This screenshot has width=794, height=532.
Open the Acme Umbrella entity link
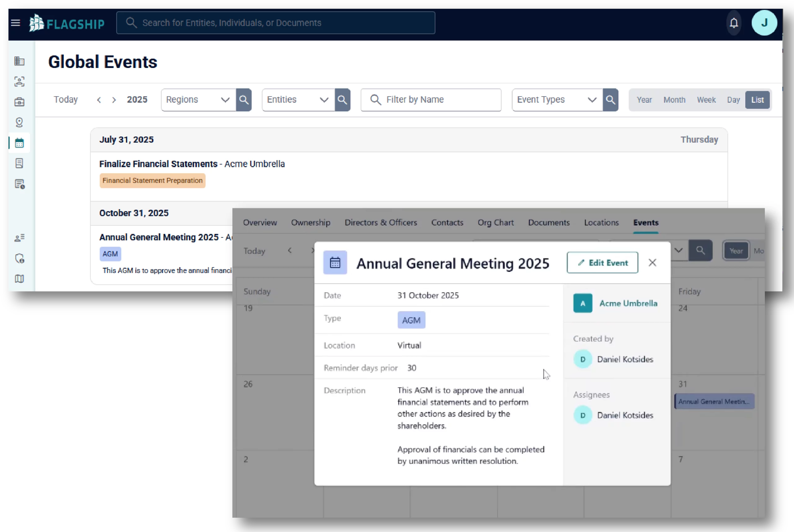(x=628, y=303)
